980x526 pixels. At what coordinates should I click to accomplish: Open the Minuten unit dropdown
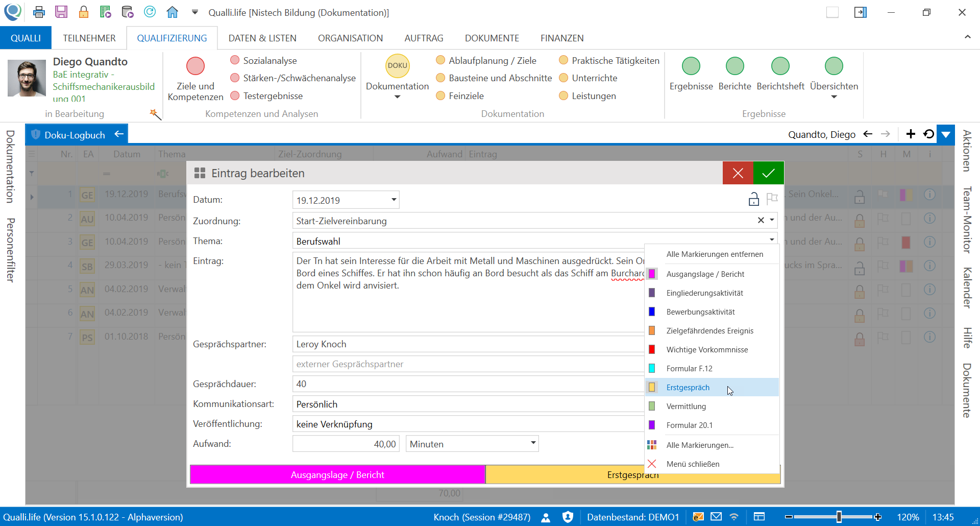[x=533, y=443]
